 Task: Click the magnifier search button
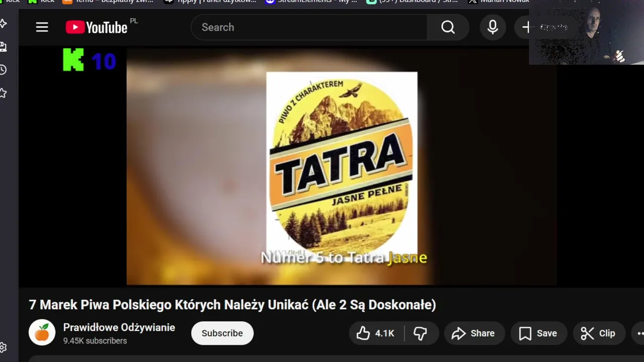448,27
